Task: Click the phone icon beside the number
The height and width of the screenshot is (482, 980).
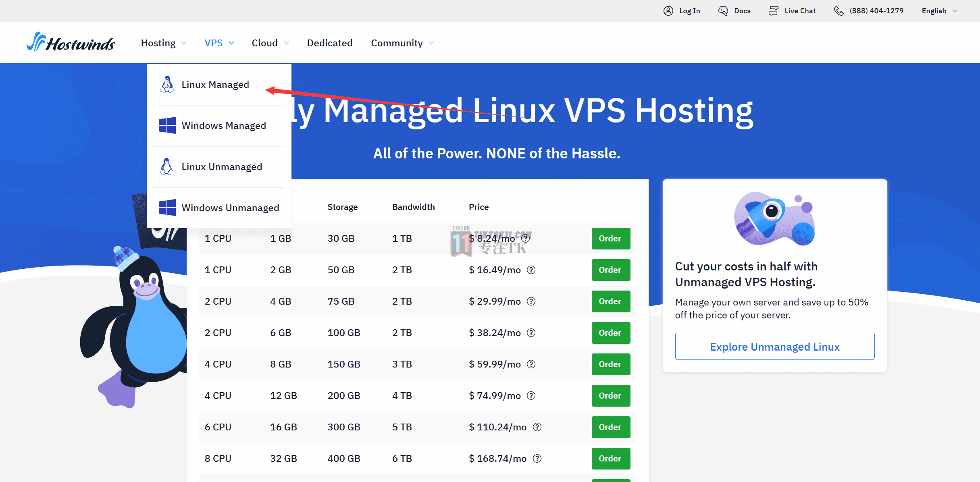Action: (839, 11)
